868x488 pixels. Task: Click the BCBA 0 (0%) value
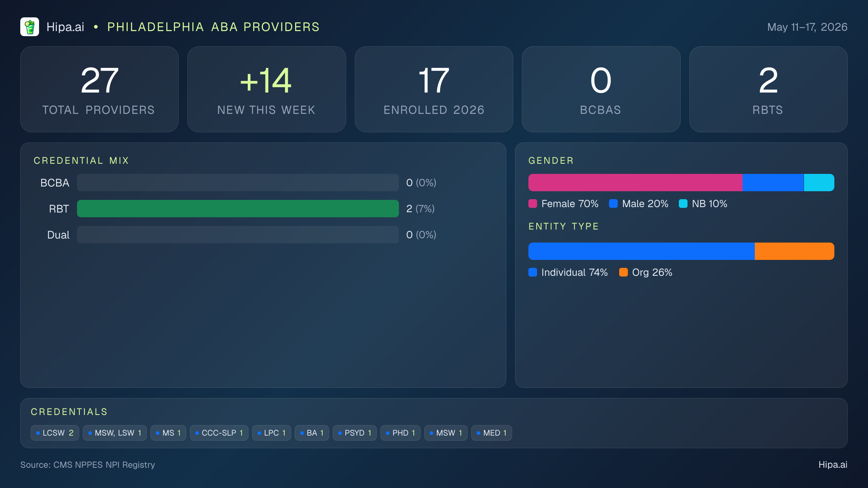(x=421, y=183)
